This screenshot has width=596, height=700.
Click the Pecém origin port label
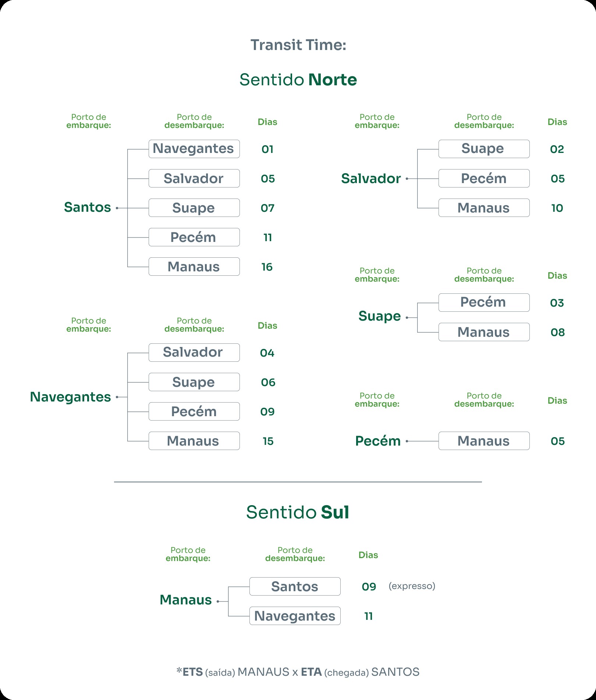click(x=378, y=441)
